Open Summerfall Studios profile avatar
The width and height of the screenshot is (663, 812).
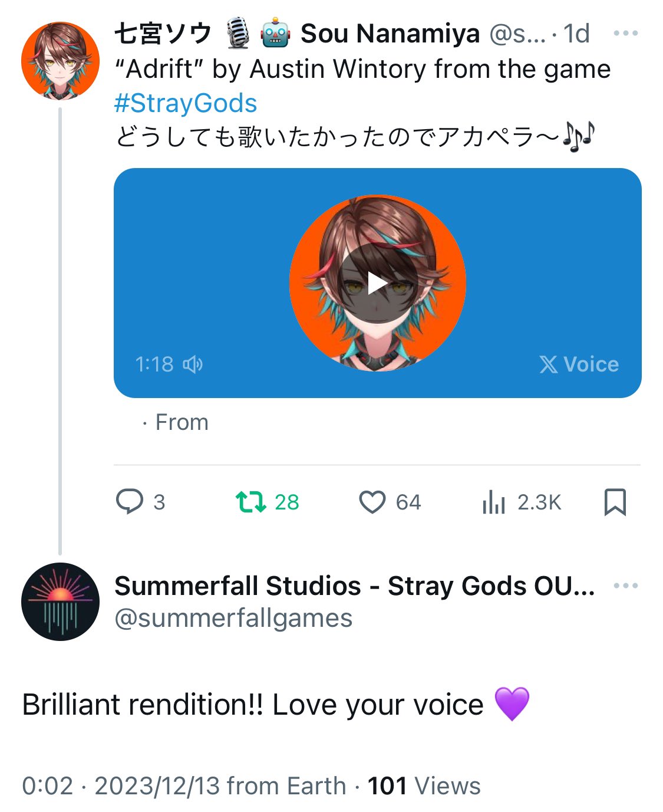point(60,601)
